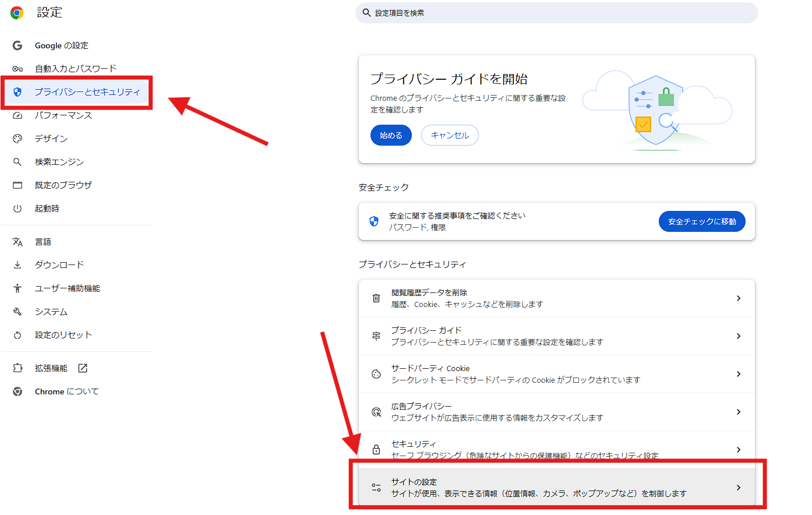The image size is (812, 515).
Task: Open Google の設定 in sidebar
Action: pos(62,45)
